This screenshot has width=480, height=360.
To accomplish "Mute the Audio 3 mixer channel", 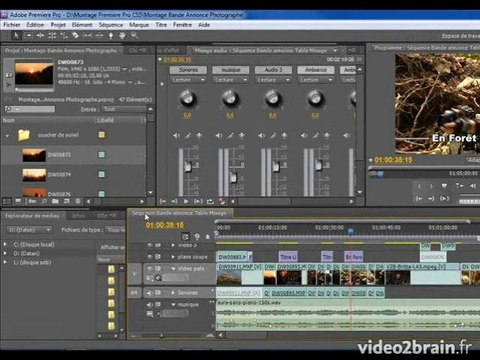I will pos(262,135).
